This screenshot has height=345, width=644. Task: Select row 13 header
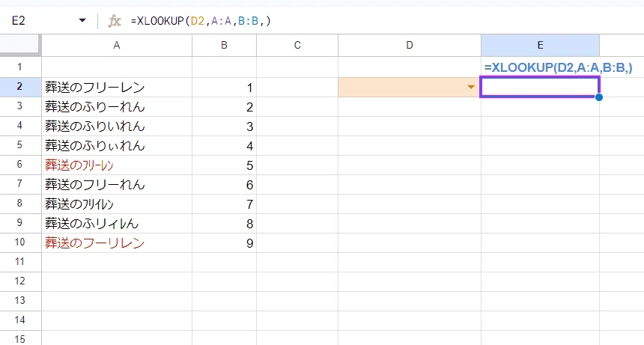tap(20, 301)
